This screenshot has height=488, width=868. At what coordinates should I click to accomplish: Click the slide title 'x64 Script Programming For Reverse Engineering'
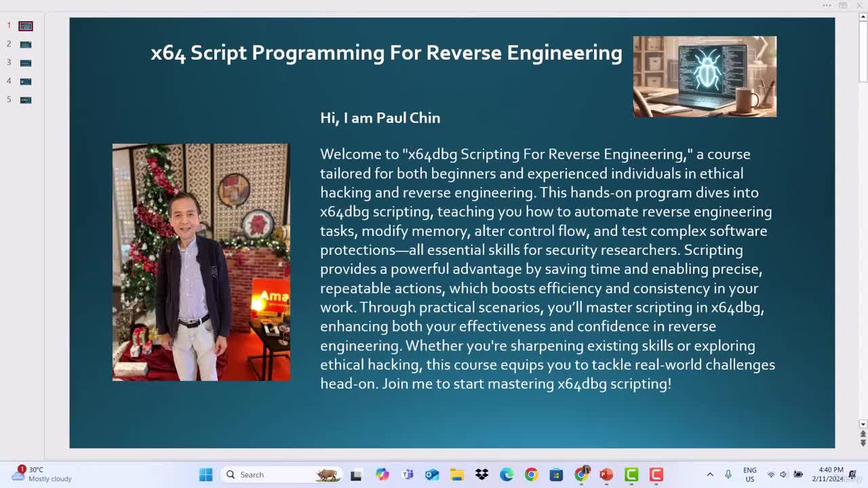[387, 53]
